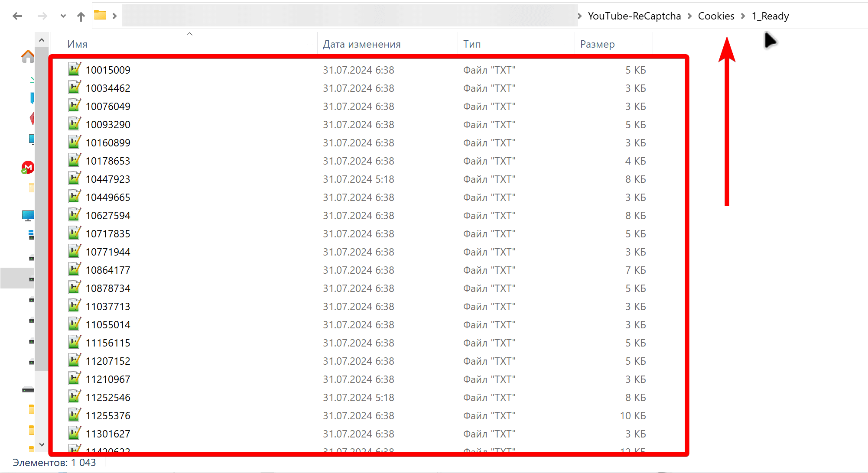
Task: Sort by Дата изменения column header
Action: [x=361, y=44]
